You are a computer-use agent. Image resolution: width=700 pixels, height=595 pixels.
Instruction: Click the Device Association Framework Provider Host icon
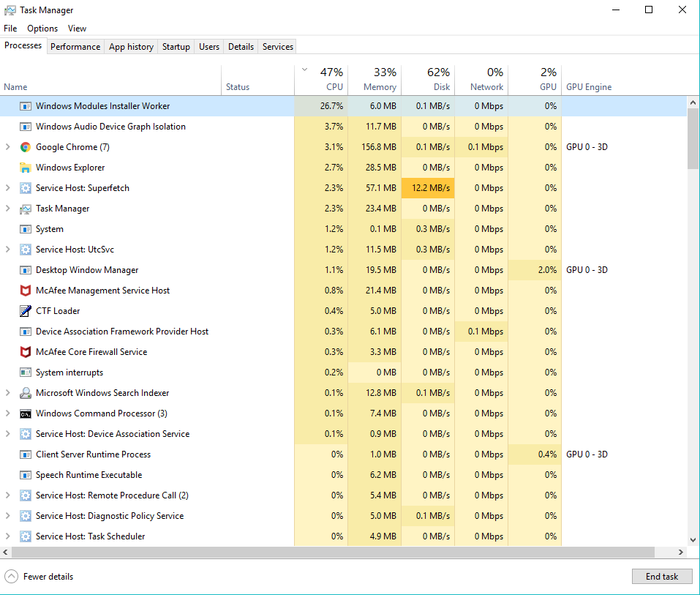pyautogui.click(x=26, y=332)
